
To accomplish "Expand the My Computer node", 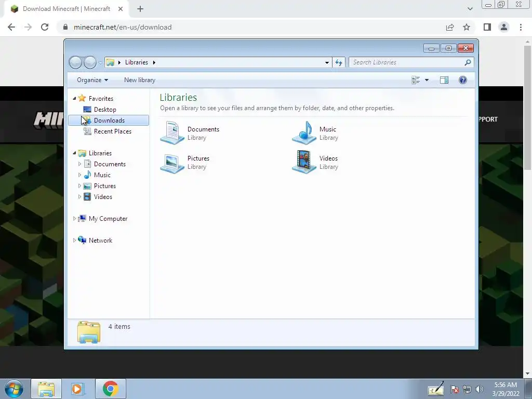I will click(x=74, y=219).
